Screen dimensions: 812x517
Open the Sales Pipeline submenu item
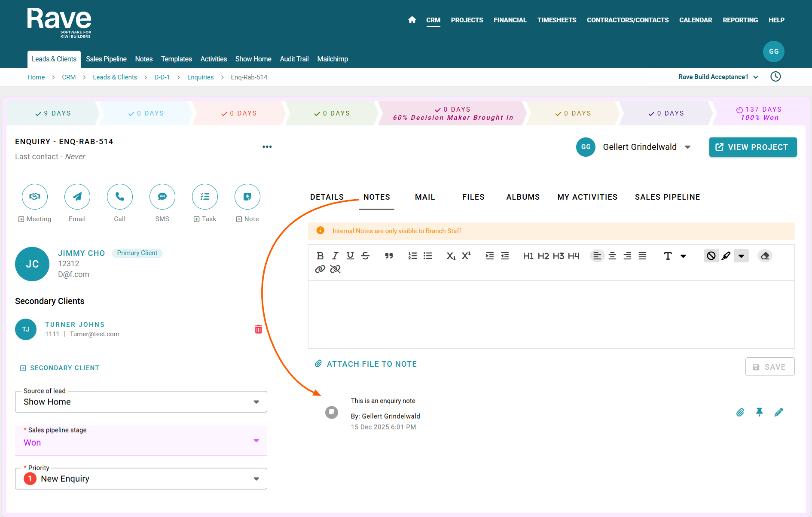(106, 59)
